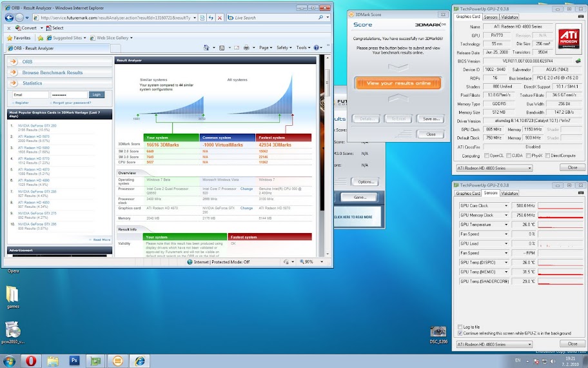Image resolution: width=588 pixels, height=368 pixels.
Task: Open the Tools menu in IE
Action: 303,48
